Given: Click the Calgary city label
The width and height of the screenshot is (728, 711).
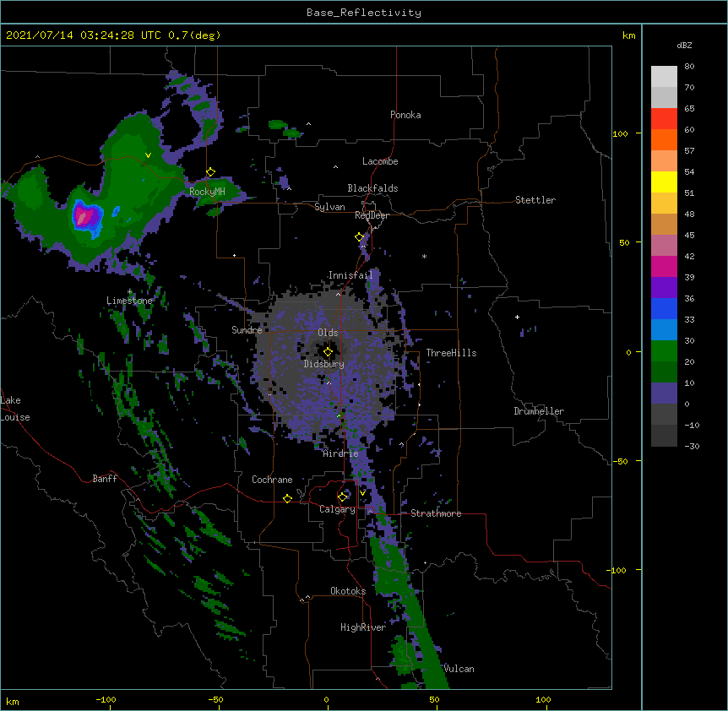Looking at the screenshot, I should pos(337,509).
